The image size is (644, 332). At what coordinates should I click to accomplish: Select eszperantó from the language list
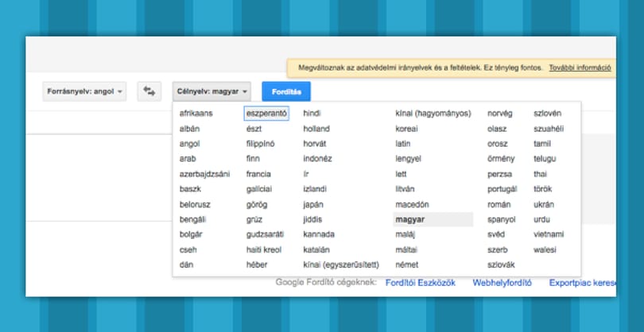tap(266, 114)
